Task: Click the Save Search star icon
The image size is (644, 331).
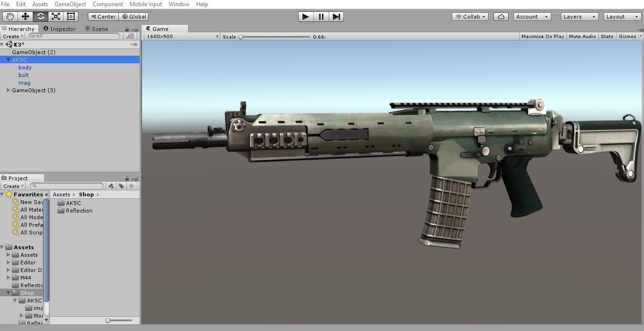Action: pos(131,186)
